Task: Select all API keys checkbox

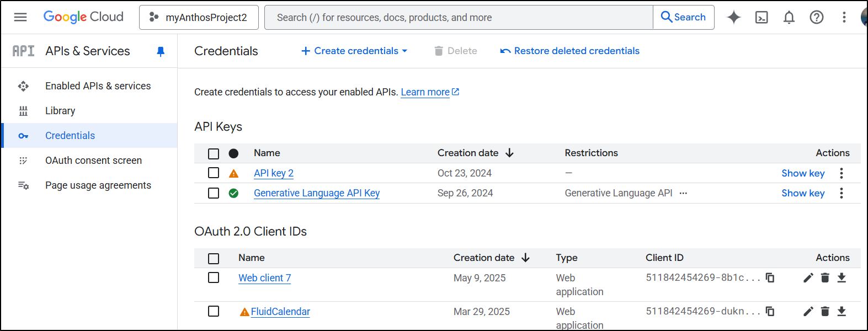Action: [x=214, y=153]
